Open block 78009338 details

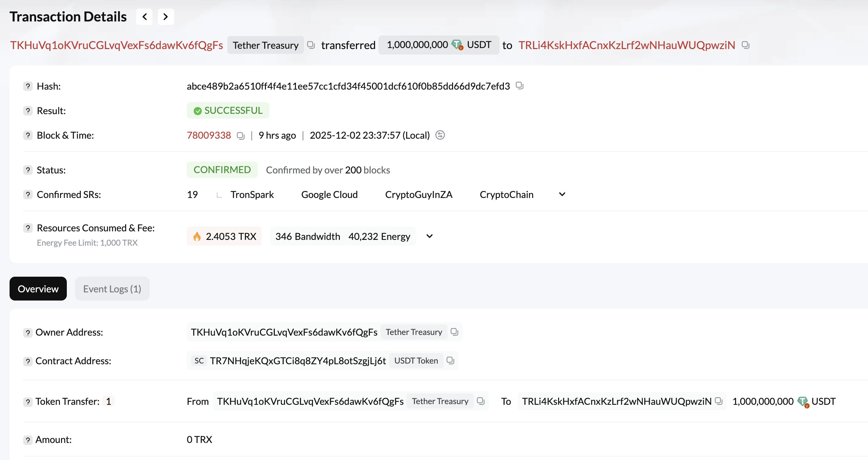pos(209,135)
